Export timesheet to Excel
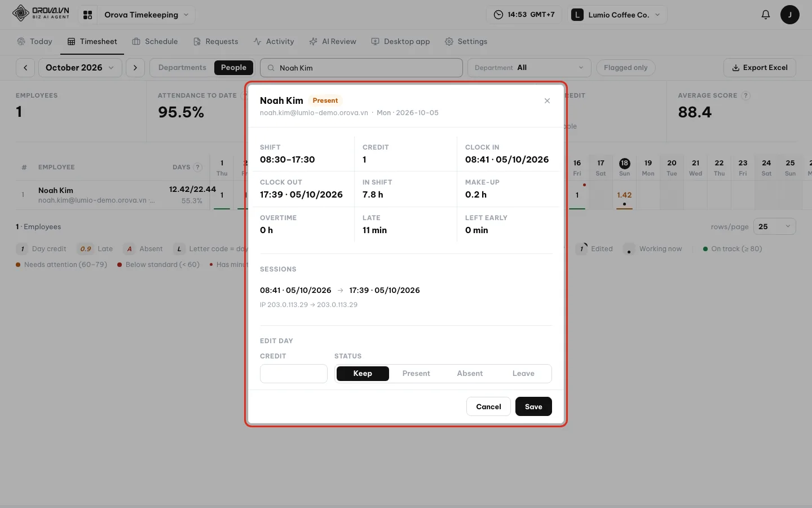This screenshot has height=508, width=812. tap(760, 68)
